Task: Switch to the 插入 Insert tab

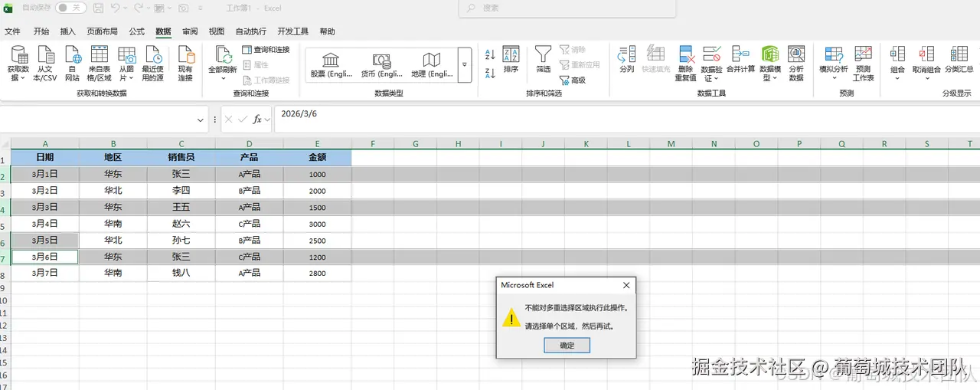Action: tap(68, 31)
